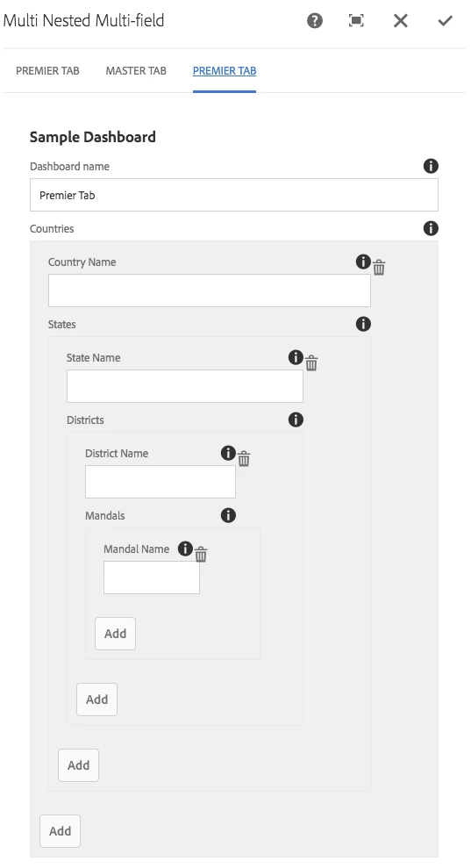
Task: Focus the Dashboard name text field
Action: (x=234, y=195)
